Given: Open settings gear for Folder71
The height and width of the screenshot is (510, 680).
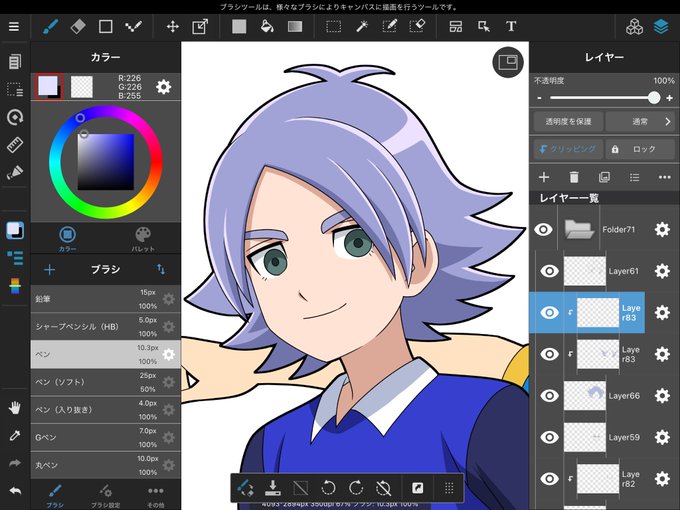Looking at the screenshot, I should (x=662, y=229).
